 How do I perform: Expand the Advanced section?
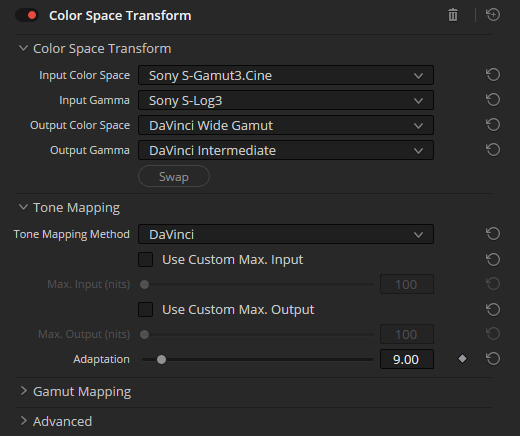[23, 421]
